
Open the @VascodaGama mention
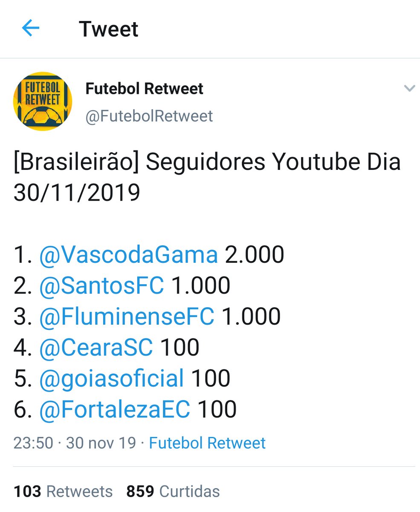[128, 255]
